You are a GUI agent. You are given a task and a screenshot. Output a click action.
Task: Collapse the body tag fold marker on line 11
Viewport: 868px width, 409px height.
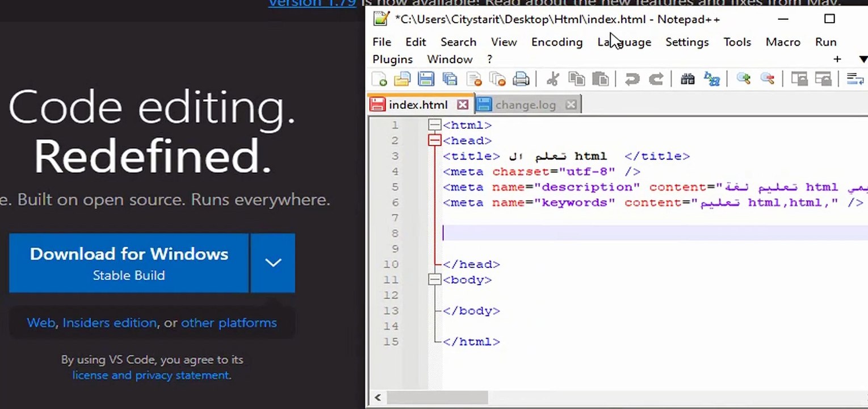tap(435, 279)
